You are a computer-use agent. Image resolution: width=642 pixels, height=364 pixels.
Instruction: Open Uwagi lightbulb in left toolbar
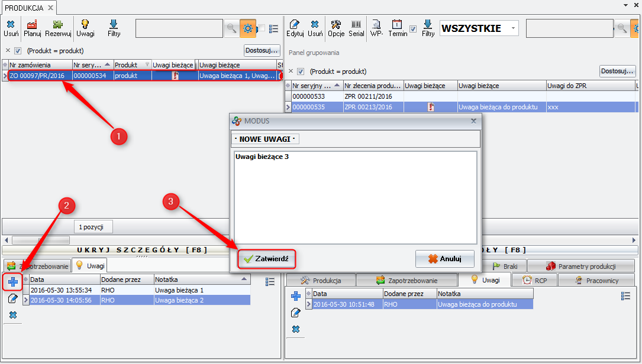tap(85, 28)
